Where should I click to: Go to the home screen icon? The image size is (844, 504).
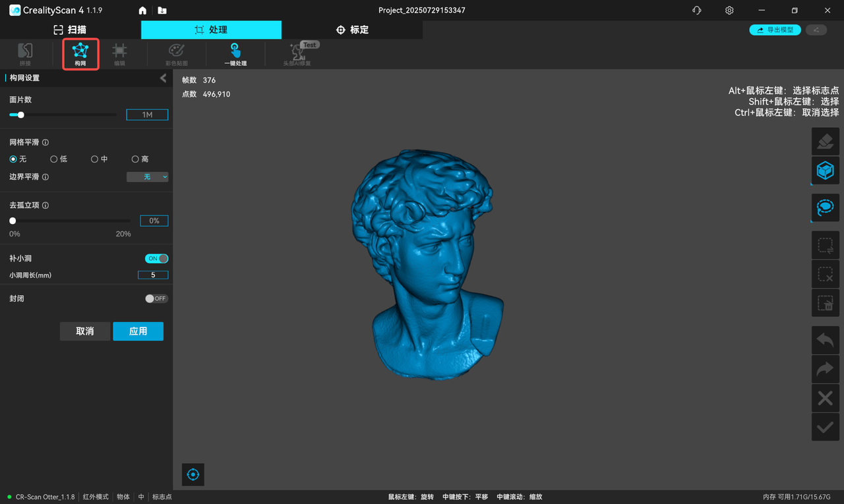point(142,11)
